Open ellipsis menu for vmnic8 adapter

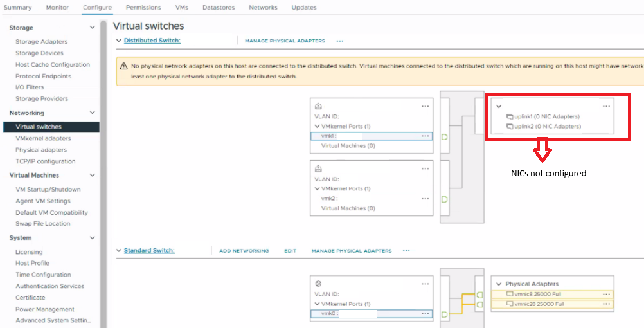[x=606, y=294]
